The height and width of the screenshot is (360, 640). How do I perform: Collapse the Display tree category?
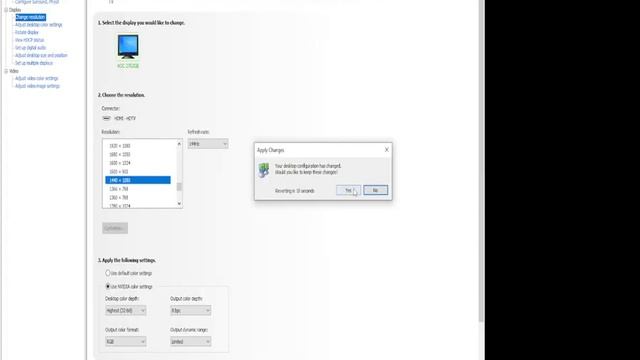[x=6, y=10]
